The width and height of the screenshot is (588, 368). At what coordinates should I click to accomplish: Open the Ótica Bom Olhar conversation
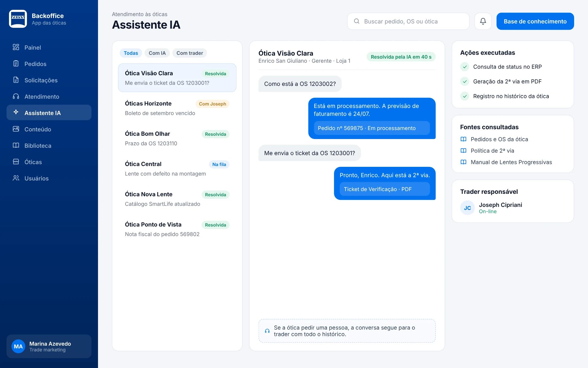tap(177, 138)
